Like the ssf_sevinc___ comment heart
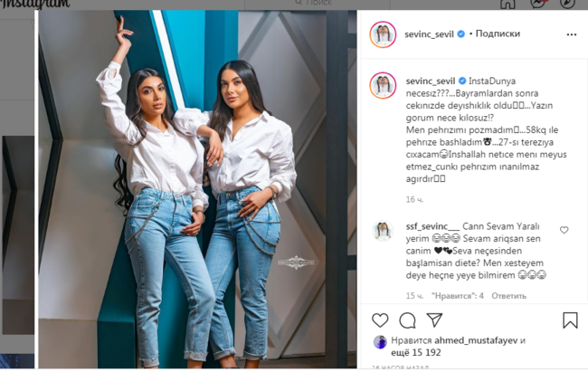This screenshot has width=588, height=372. [x=564, y=230]
